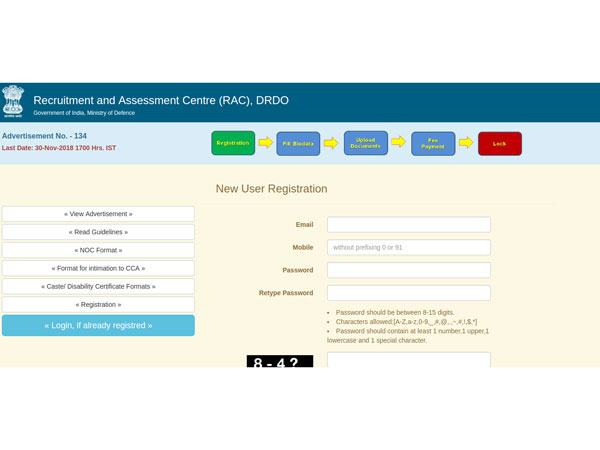Click Login, if already registered button
Viewport: 600px width, 450px height.
[x=98, y=326]
